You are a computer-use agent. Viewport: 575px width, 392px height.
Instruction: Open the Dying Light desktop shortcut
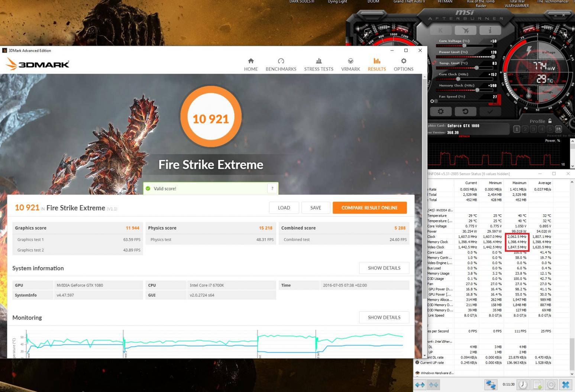tap(337, 1)
